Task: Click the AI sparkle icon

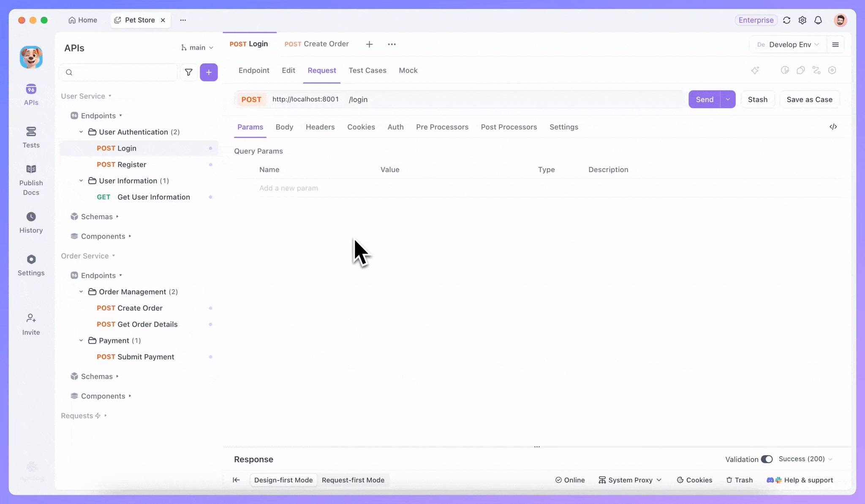Action: (755, 70)
